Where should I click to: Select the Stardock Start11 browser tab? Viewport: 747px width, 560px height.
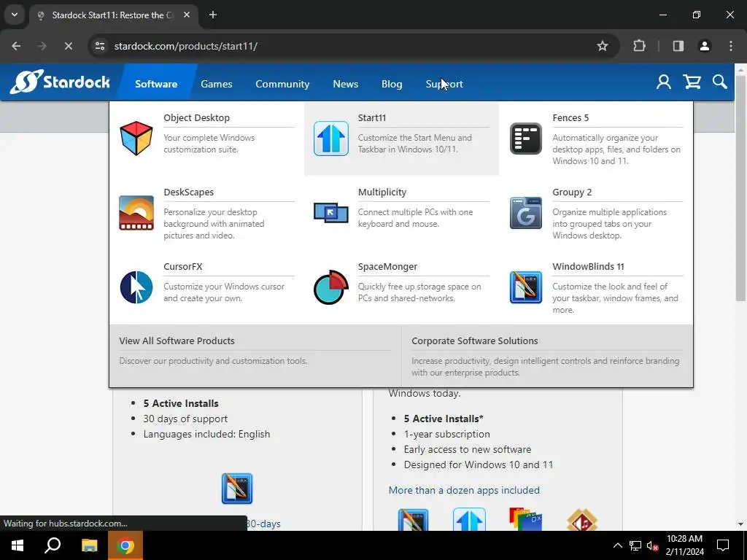[x=115, y=15]
